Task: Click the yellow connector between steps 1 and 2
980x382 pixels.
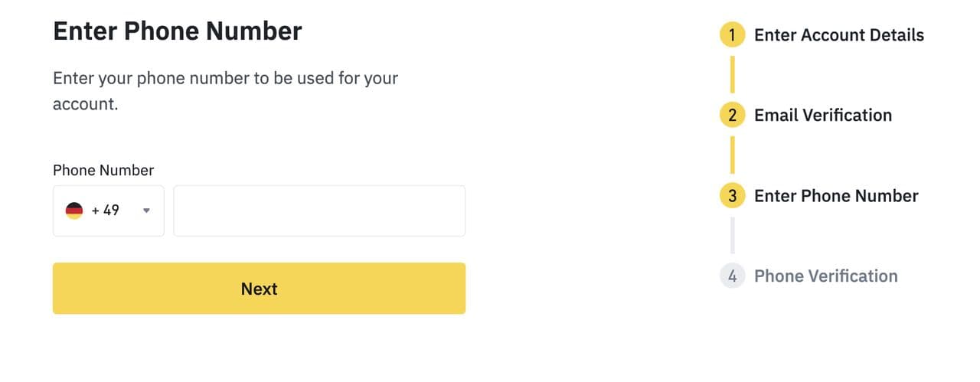Action: coord(733,74)
